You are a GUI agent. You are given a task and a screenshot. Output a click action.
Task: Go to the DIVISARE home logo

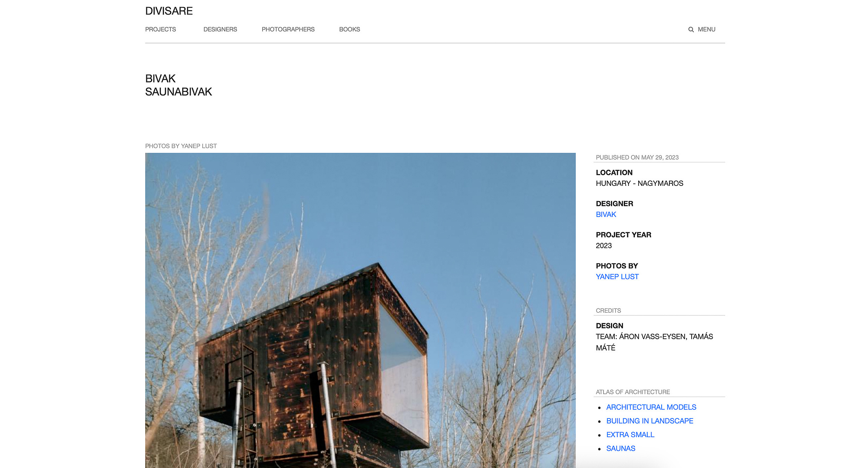169,11
